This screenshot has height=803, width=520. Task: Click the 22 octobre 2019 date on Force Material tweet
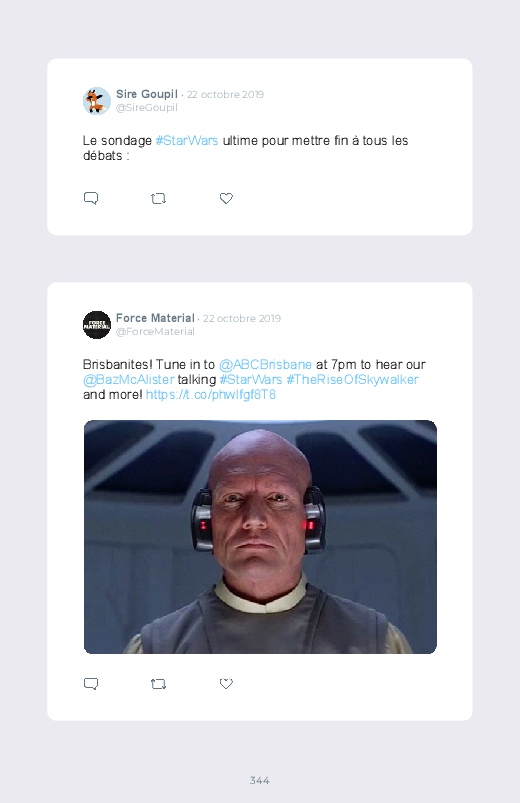pos(242,319)
